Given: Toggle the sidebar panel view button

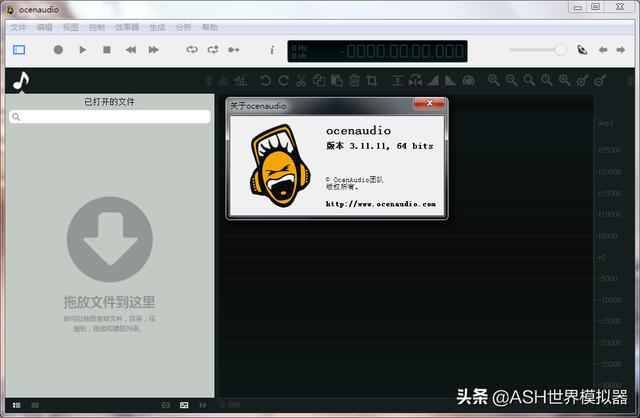Looking at the screenshot, I should [x=19, y=49].
